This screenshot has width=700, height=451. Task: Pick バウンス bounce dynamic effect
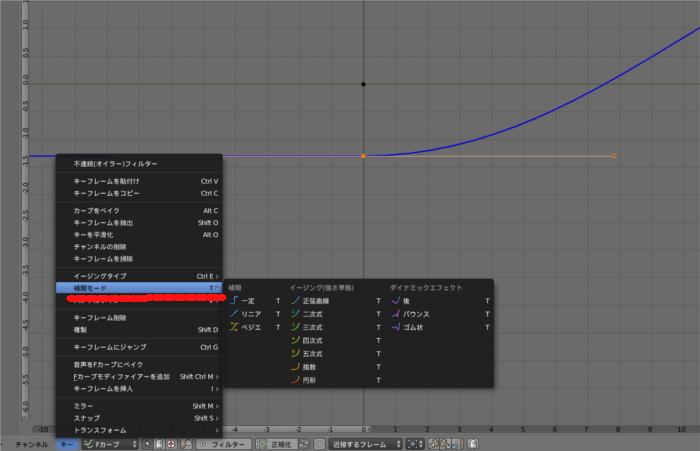point(440,314)
